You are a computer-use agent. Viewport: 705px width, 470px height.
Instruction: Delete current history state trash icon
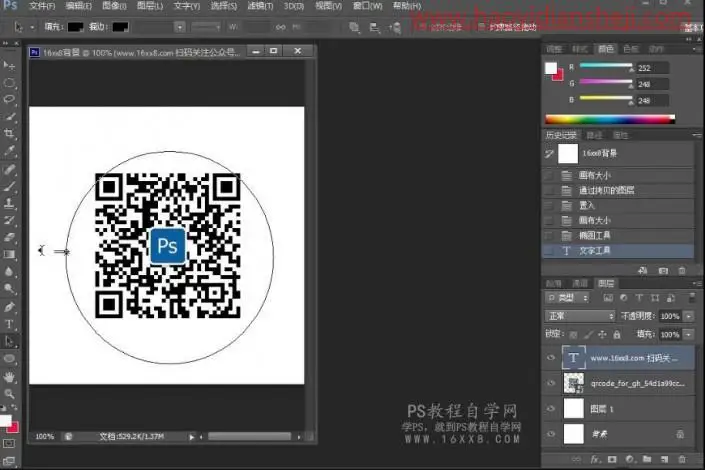(x=682, y=270)
